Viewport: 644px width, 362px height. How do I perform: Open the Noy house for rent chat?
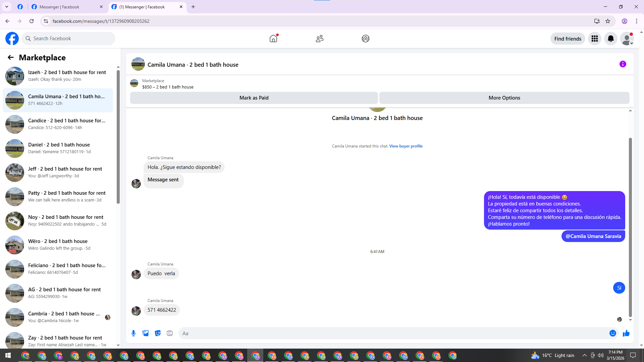58,221
